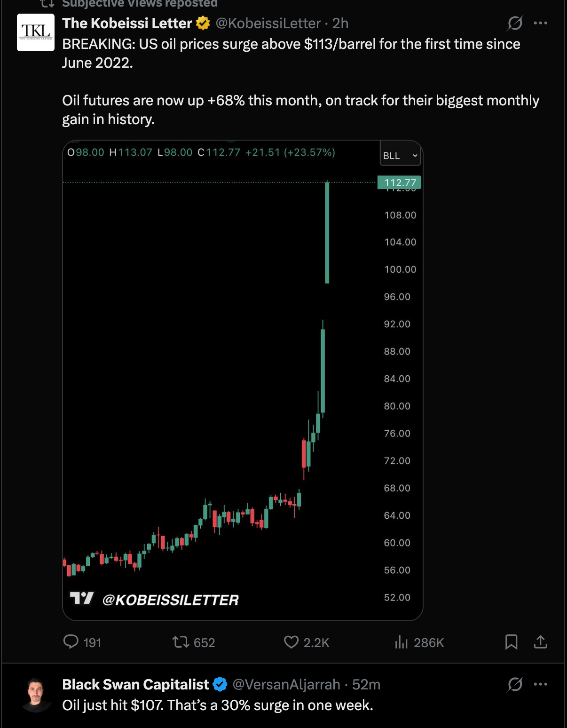
Task: Open Black Swan Capitalist's profile picture
Action: pyautogui.click(x=36, y=695)
